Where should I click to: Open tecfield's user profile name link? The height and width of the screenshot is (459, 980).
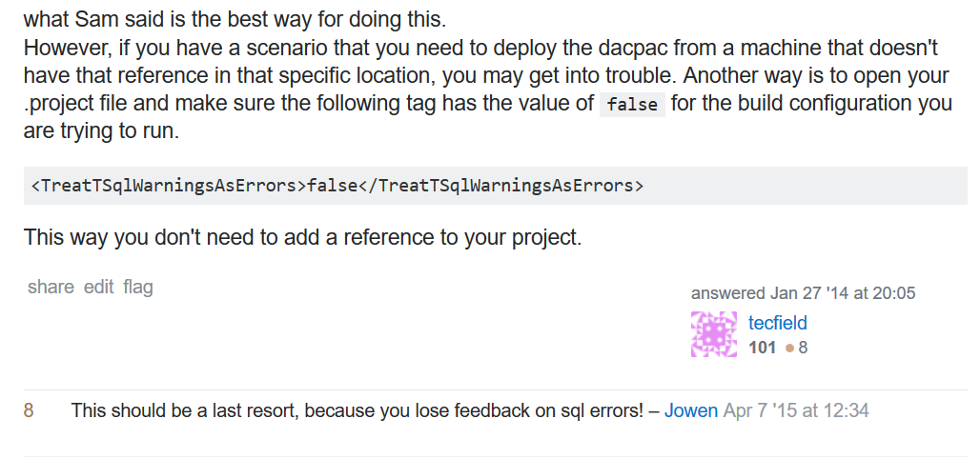click(x=778, y=323)
